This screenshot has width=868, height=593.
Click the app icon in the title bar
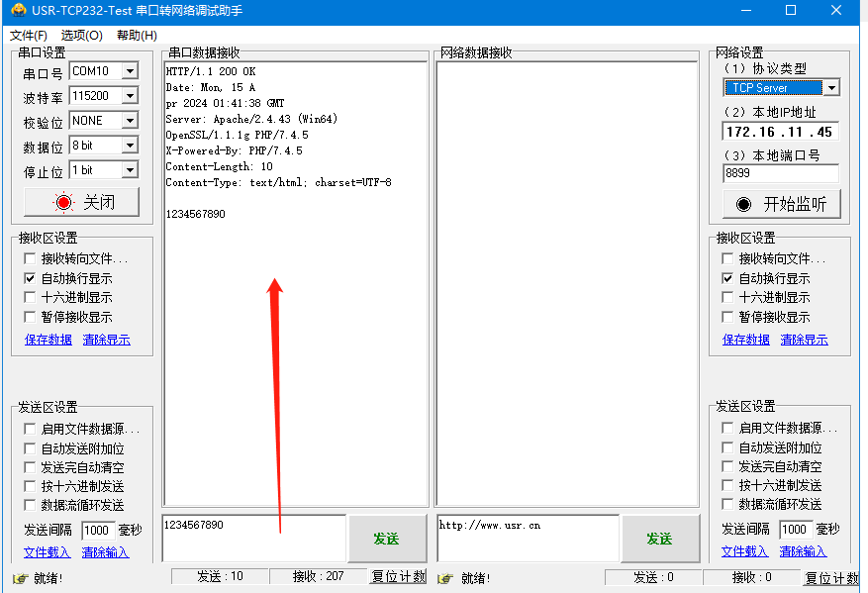(x=17, y=11)
